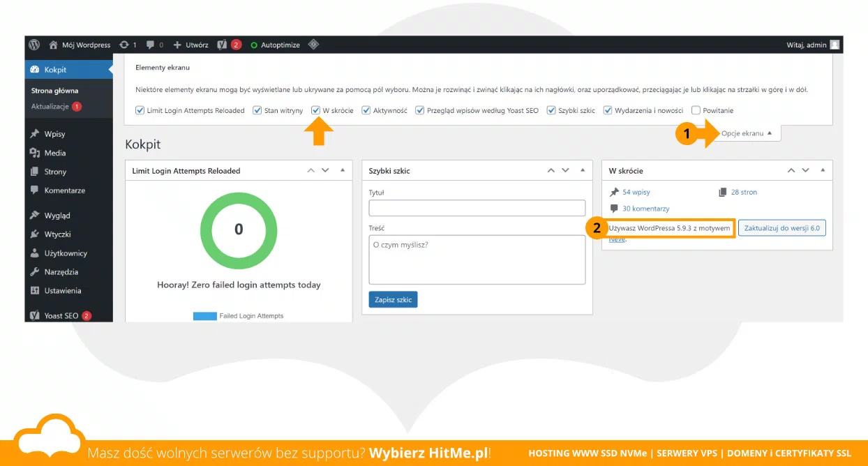Toggle the W skrócie checkbox
Image resolution: width=868 pixels, height=466 pixels.
click(315, 110)
